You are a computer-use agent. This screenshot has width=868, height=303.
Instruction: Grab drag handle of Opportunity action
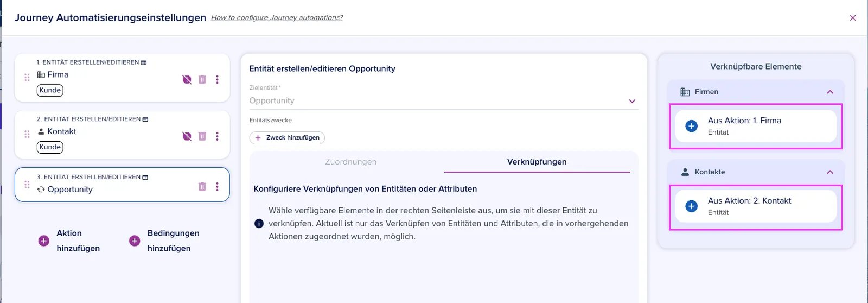pos(27,185)
